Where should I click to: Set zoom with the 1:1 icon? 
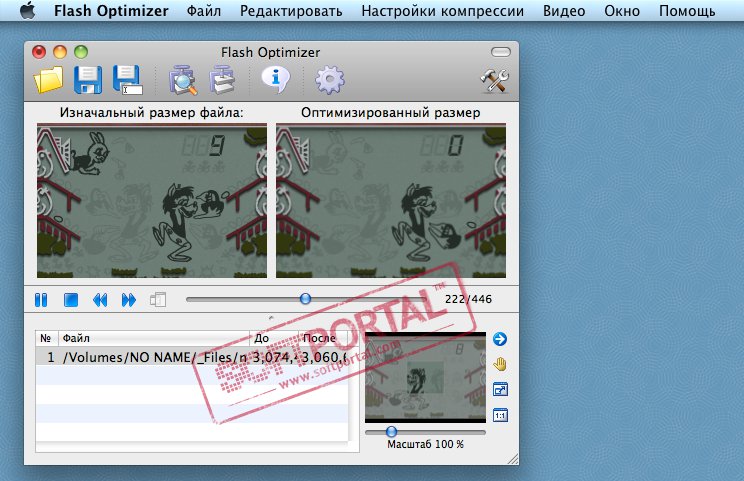(x=500, y=416)
